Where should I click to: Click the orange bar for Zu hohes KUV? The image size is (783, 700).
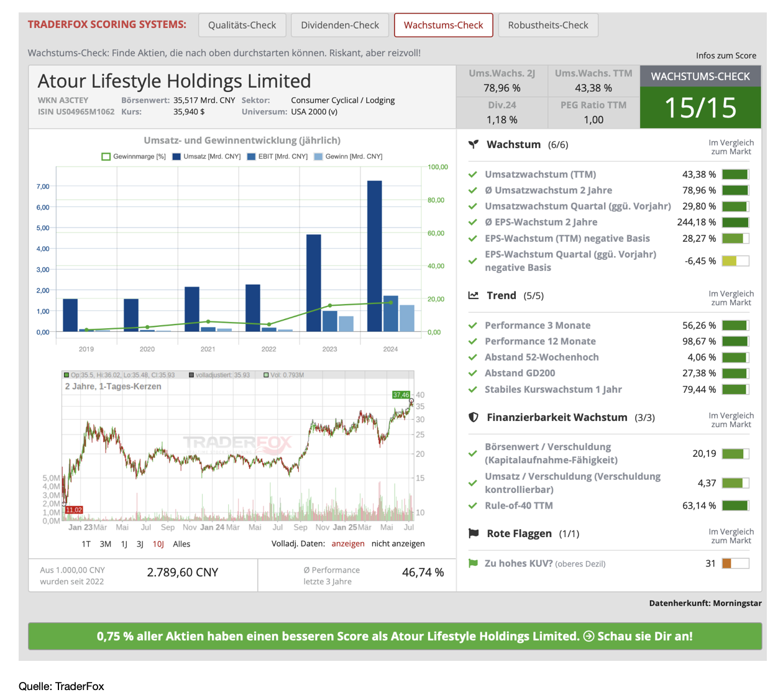736,563
